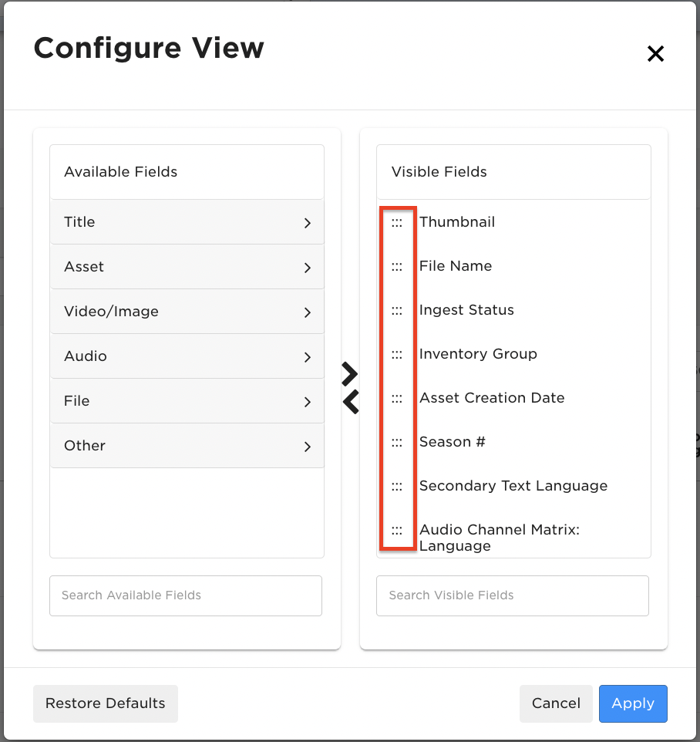Open the Audio field group
Viewport: 700px width, 742px height.
pos(187,356)
